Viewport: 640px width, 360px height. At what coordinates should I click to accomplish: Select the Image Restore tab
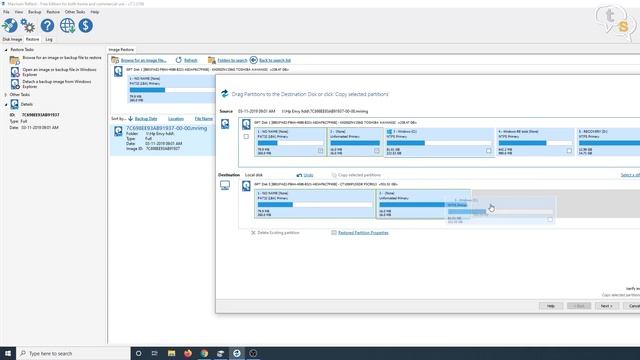click(121, 49)
